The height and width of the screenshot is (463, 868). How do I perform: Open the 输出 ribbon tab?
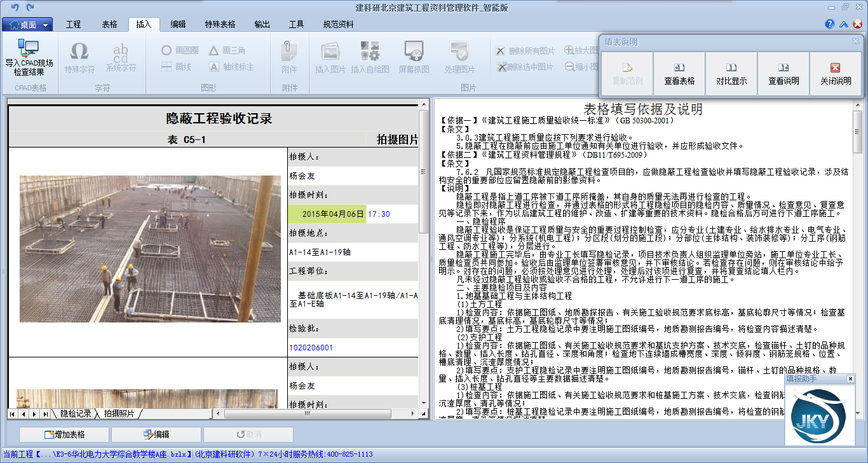coord(262,24)
